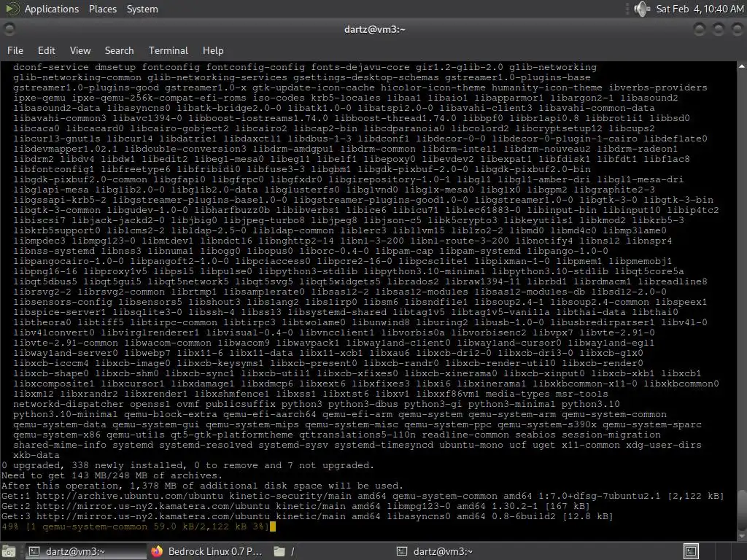747x560 pixels.
Task: Click the folder icon of the "/" task
Action: coord(279,551)
